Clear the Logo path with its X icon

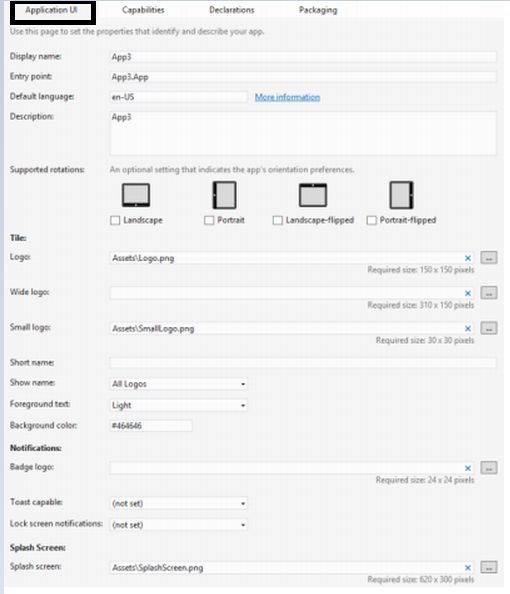point(468,258)
